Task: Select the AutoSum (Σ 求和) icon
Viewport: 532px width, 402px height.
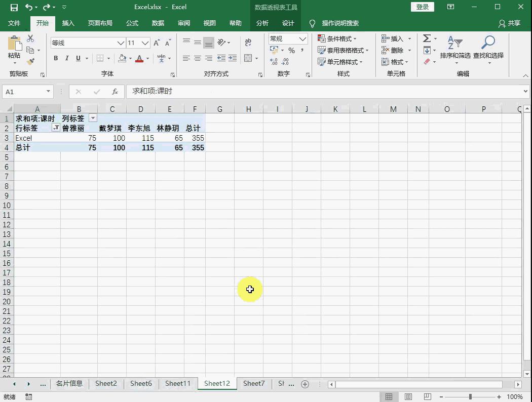Action: 427,38
